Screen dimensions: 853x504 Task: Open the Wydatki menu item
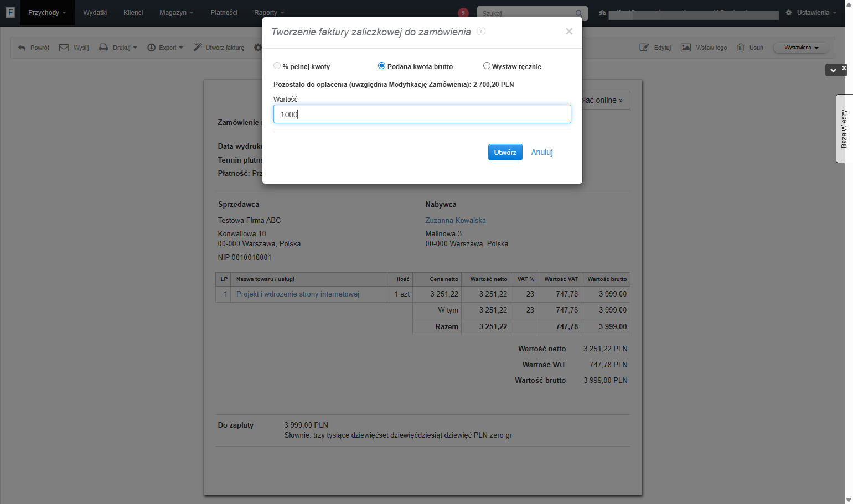click(95, 13)
